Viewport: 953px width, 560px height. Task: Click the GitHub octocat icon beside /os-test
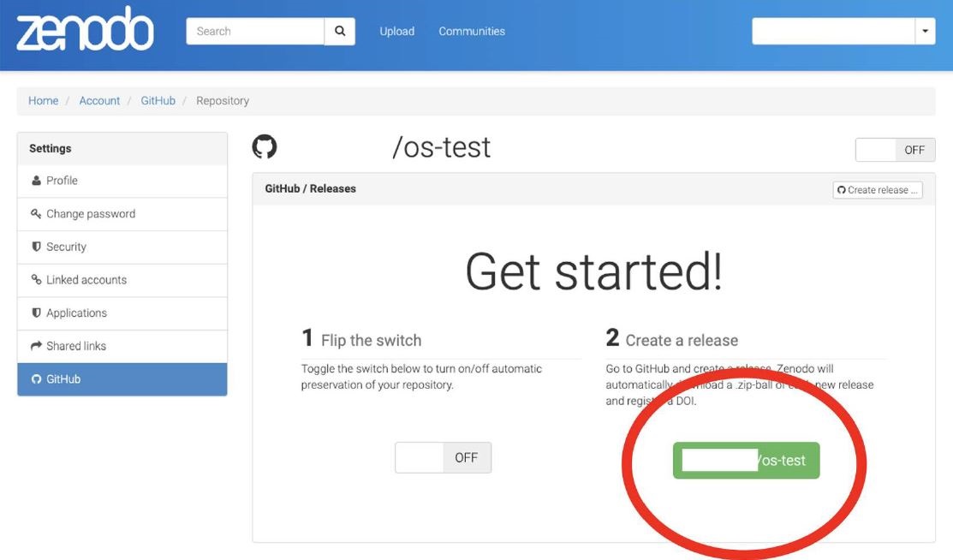point(265,147)
